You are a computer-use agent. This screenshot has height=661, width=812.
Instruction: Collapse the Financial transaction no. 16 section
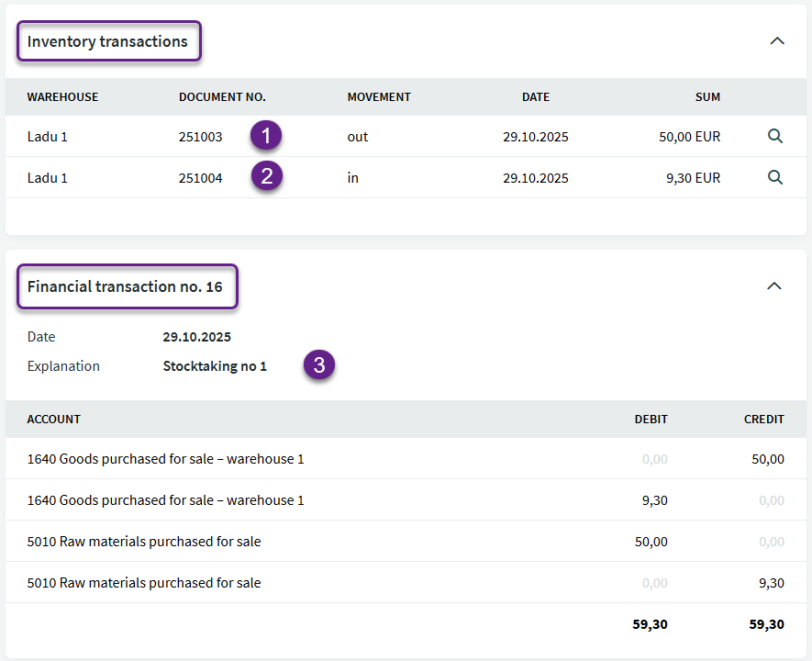click(x=774, y=286)
